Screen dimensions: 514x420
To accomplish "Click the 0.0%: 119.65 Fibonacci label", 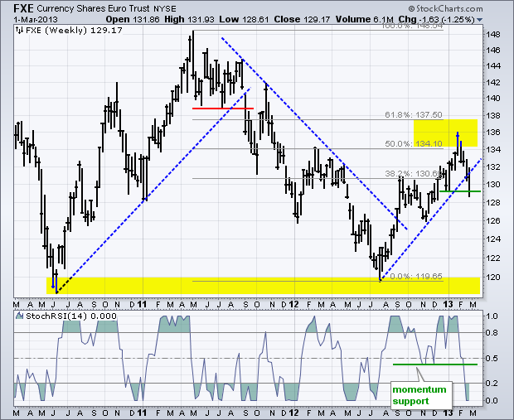I will 416,276.
